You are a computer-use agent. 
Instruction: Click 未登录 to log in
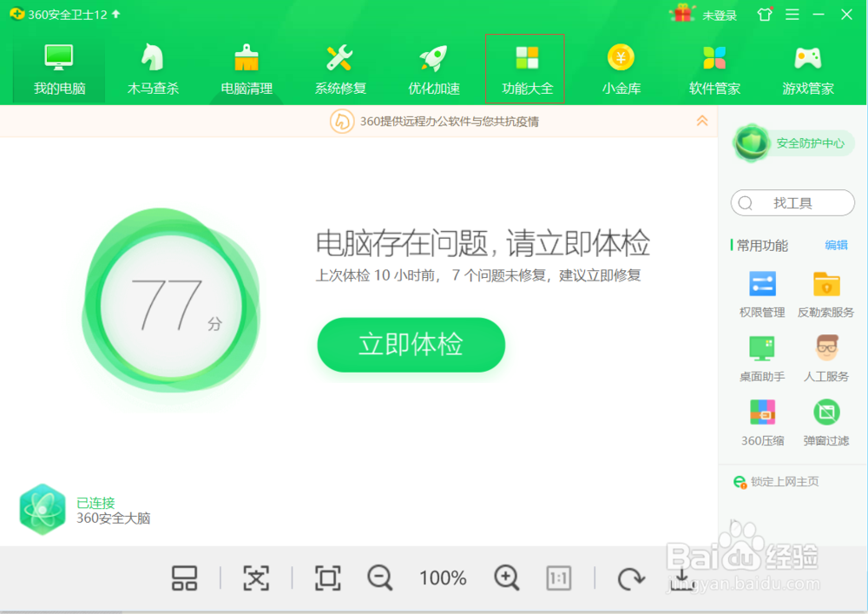719,16
